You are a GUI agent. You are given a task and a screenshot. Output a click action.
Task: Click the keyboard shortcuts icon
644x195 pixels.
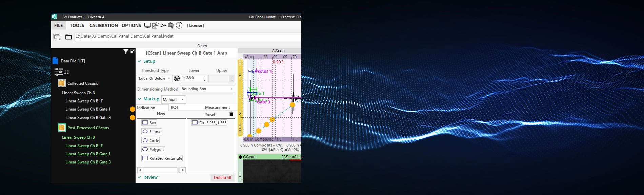(x=171, y=25)
